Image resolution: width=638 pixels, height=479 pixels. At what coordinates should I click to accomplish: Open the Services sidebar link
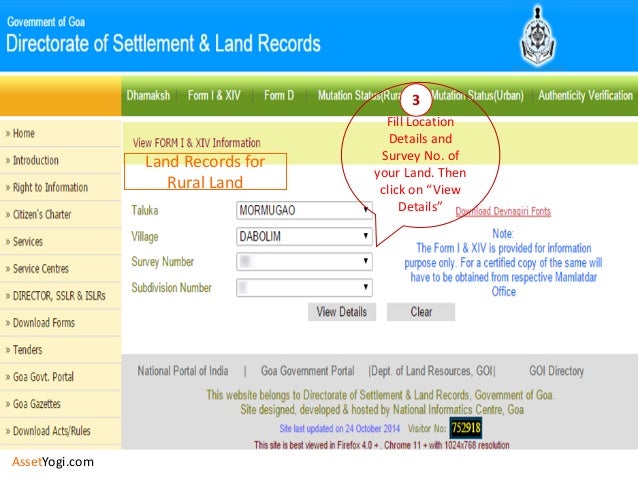(27, 242)
